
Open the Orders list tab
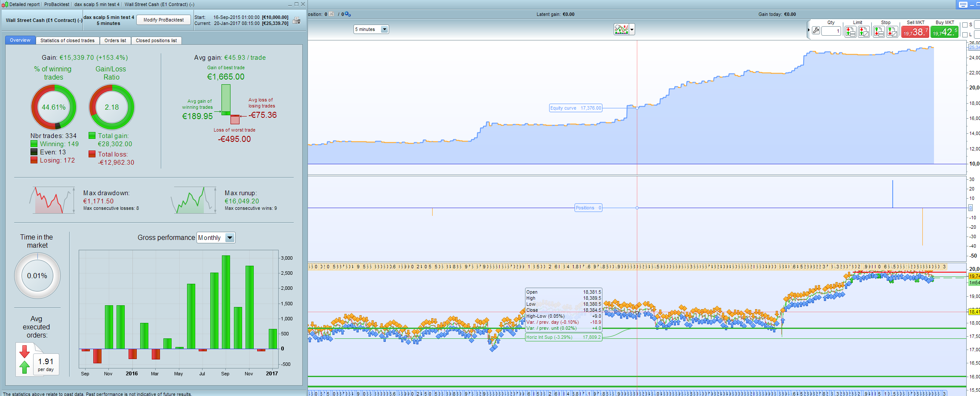point(115,40)
